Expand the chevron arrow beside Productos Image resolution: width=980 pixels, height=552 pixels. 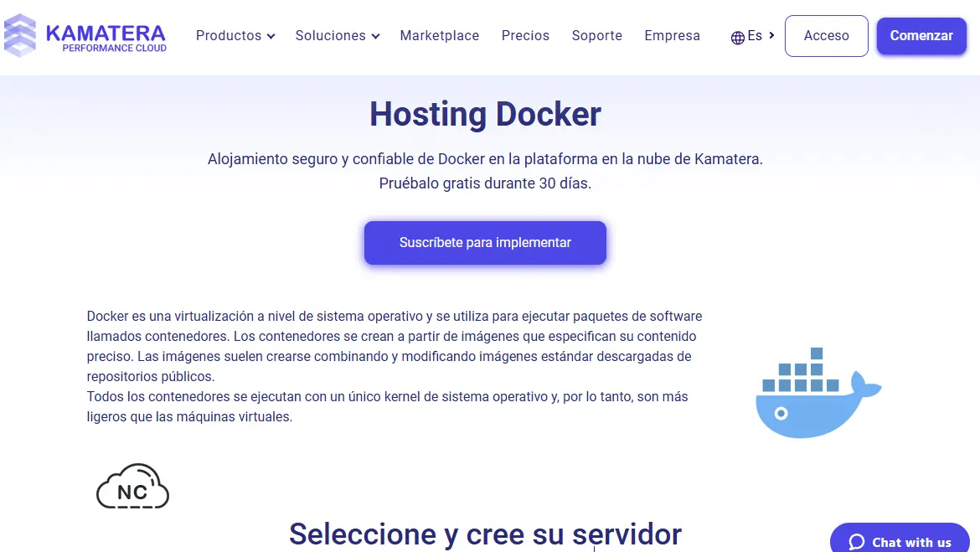coord(271,37)
